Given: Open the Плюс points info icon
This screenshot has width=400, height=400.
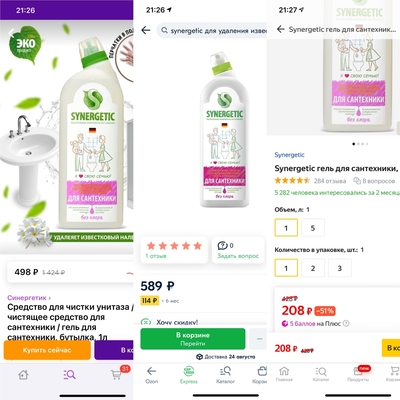Looking at the screenshot, I should (x=346, y=323).
